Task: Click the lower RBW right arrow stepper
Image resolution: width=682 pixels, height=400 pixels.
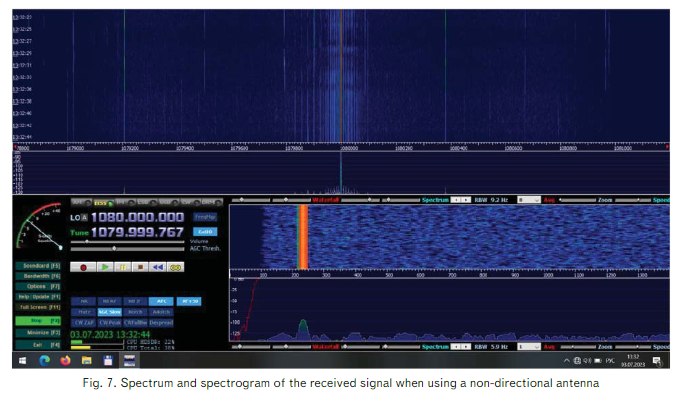Action: 465,347
